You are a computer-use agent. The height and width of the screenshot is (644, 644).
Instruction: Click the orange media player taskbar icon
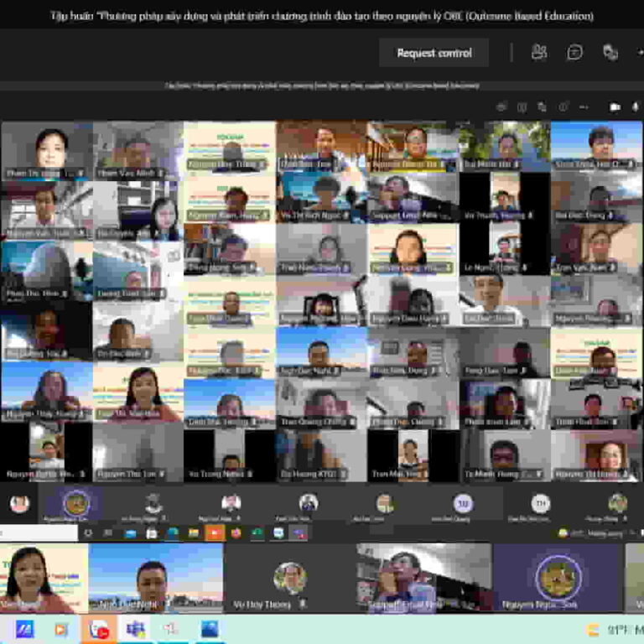(61, 628)
